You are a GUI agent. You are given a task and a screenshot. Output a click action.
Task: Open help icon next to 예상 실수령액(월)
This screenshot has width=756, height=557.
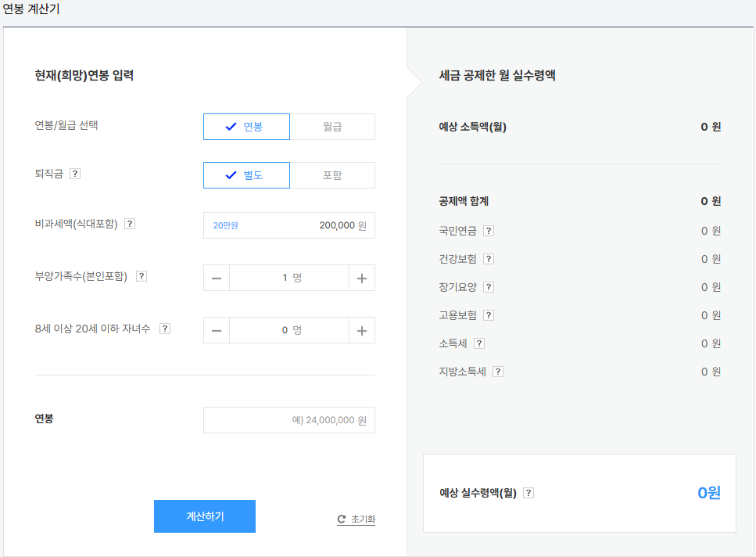pos(528,493)
